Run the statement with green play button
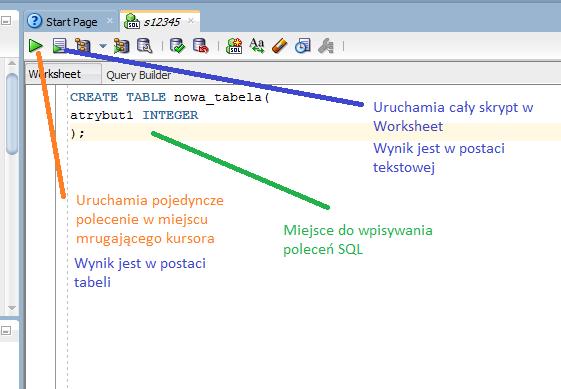Screen dimensions: 561x389 click(x=36, y=46)
